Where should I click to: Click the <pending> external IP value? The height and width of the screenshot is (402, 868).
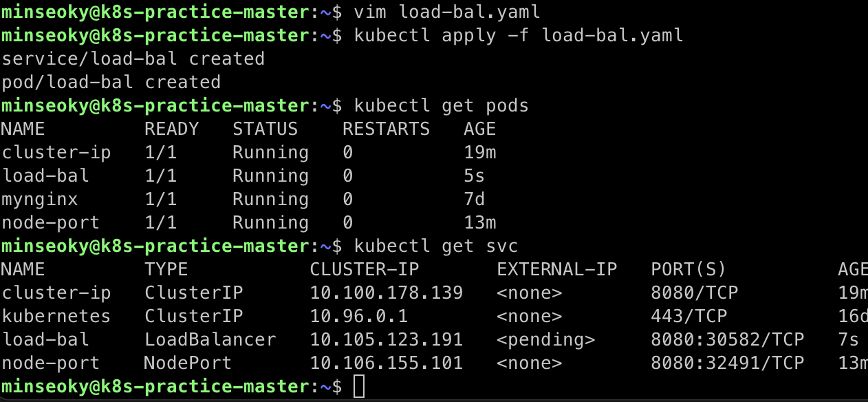click(546, 339)
